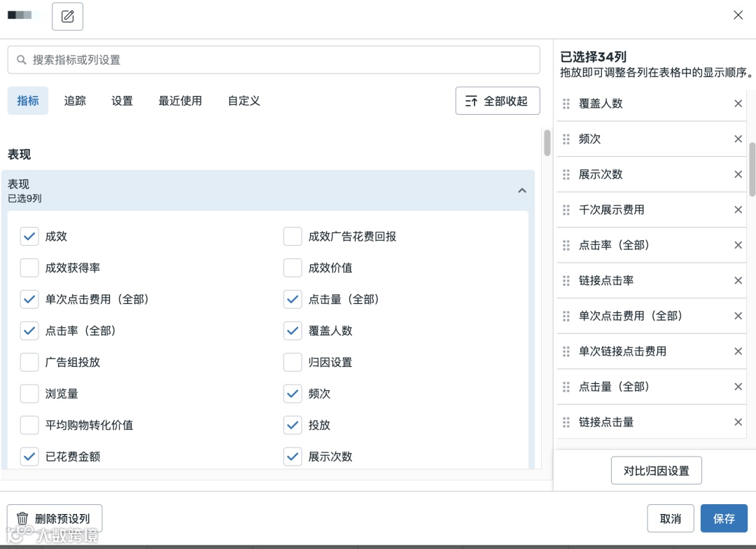Click the drag handle beside 频次 column
Image resolution: width=756 pixels, height=549 pixels.
pos(566,139)
